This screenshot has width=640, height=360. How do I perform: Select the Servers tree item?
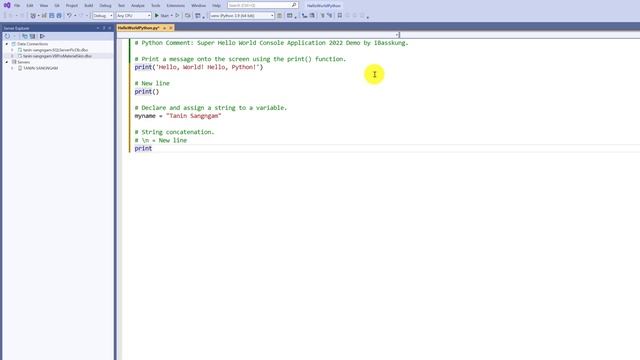(x=23, y=62)
